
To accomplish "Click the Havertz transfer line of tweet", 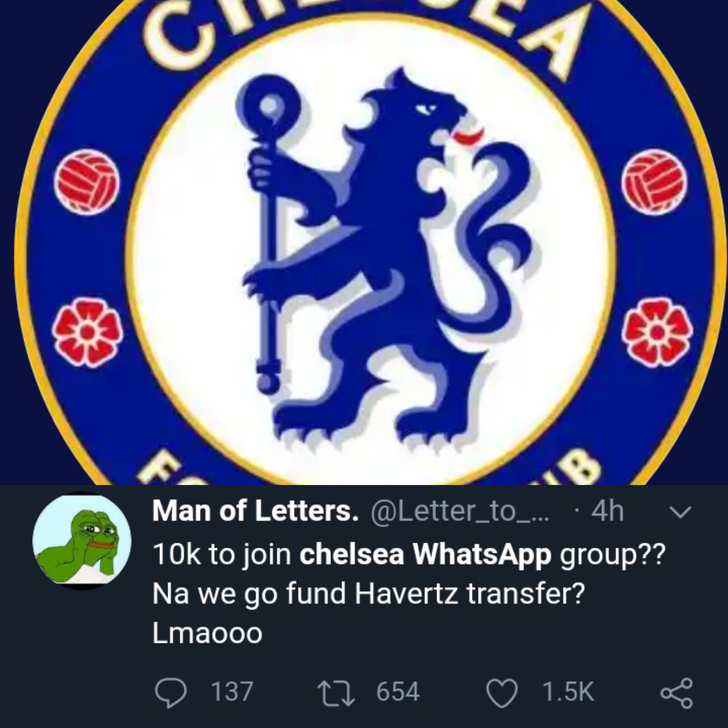I will tap(368, 593).
